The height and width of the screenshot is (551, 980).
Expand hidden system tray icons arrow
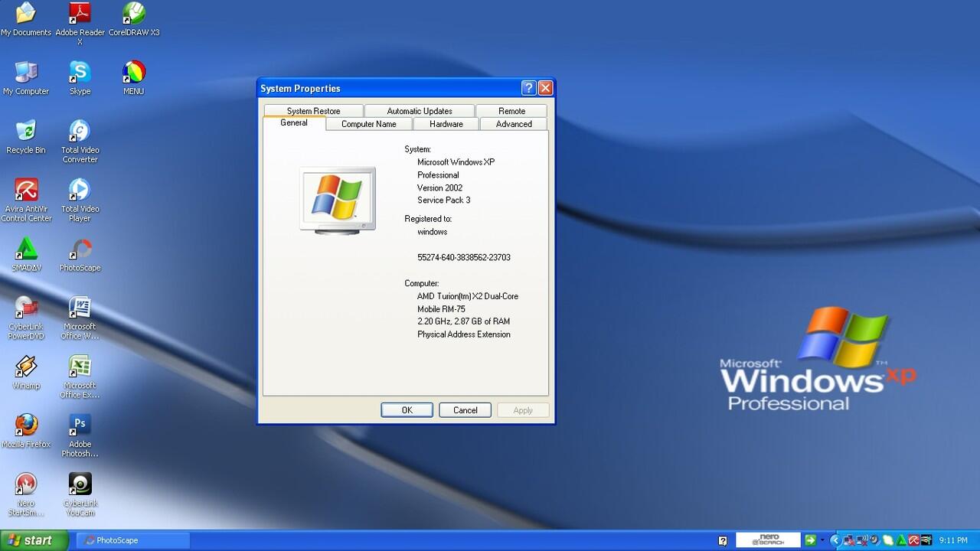coord(835,540)
